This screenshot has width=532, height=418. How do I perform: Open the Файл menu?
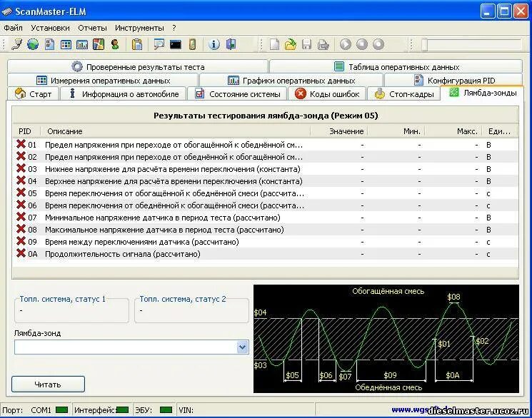click(14, 28)
